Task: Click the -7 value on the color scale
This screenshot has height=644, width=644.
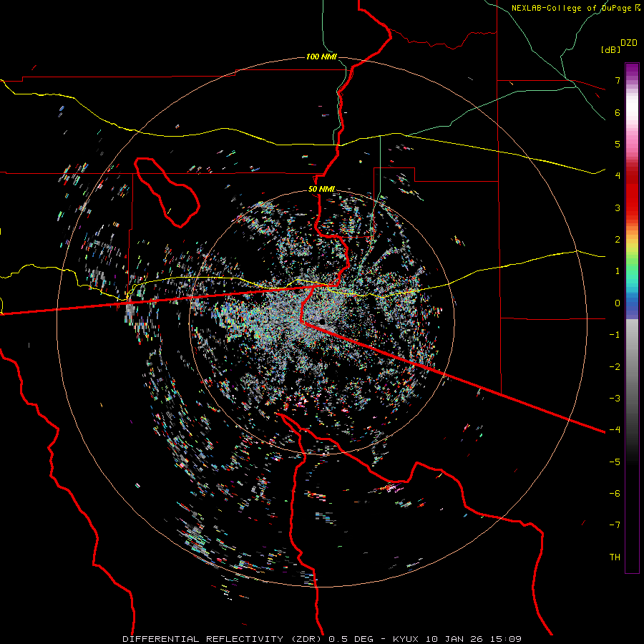Action: click(615, 525)
